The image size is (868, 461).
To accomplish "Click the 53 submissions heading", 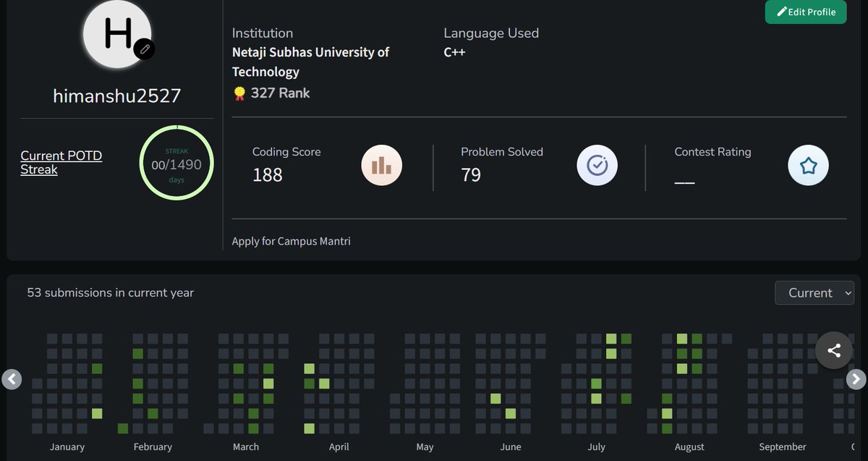I will (111, 292).
